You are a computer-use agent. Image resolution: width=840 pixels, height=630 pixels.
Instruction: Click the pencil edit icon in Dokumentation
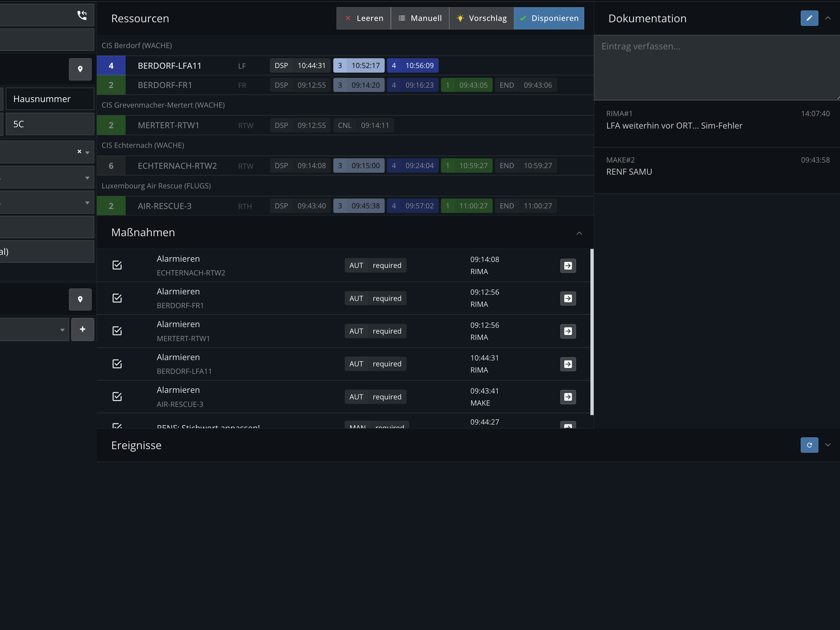pos(809,18)
